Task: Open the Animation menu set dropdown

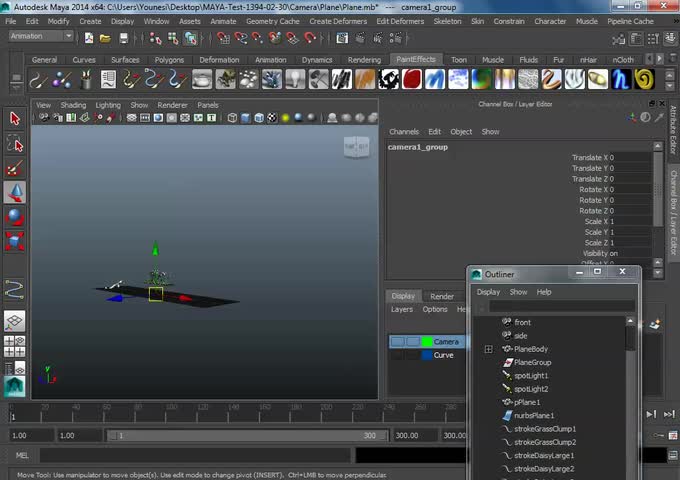Action: tap(41, 36)
